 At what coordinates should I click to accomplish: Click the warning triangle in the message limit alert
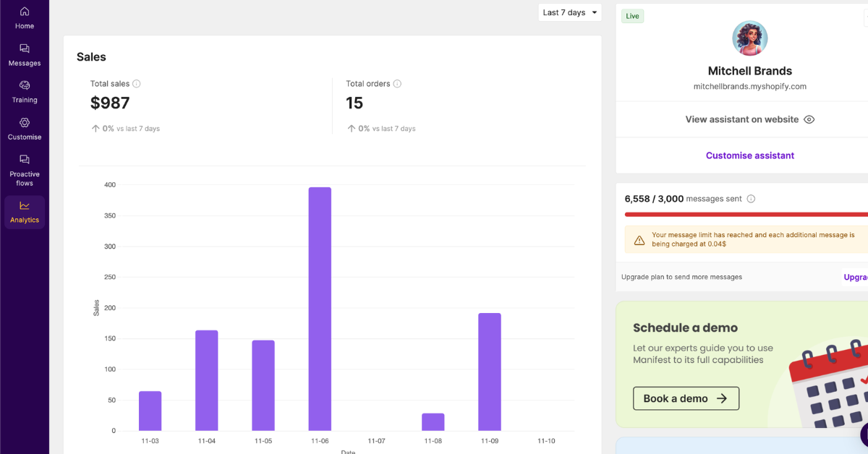[639, 239]
